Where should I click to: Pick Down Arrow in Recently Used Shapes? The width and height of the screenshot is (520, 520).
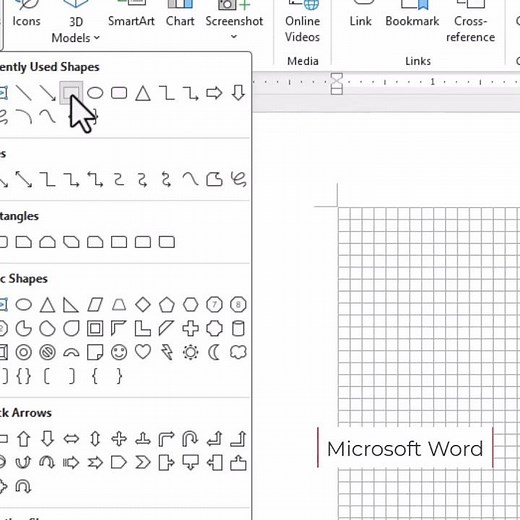[x=238, y=93]
